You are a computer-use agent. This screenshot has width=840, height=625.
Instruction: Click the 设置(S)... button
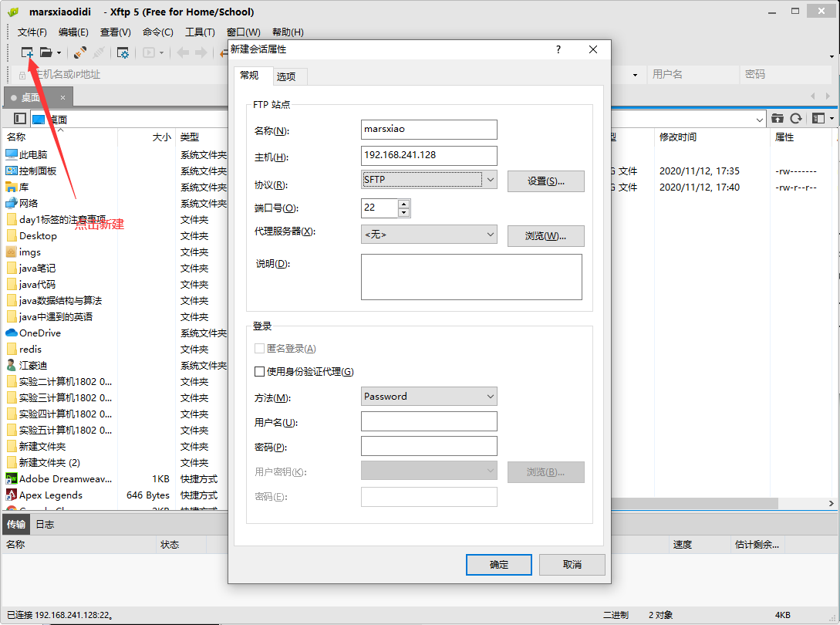(545, 181)
